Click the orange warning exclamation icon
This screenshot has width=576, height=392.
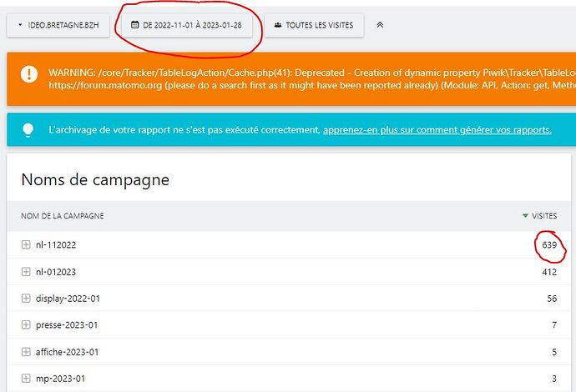pyautogui.click(x=29, y=73)
